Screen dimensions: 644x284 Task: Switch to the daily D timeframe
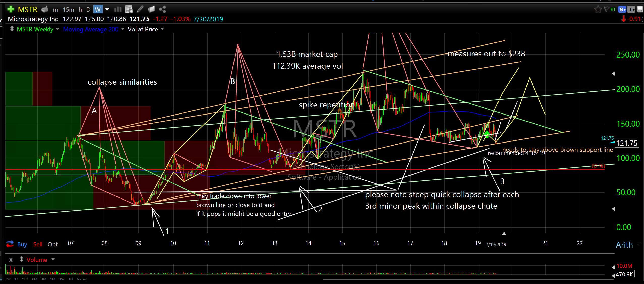click(88, 10)
